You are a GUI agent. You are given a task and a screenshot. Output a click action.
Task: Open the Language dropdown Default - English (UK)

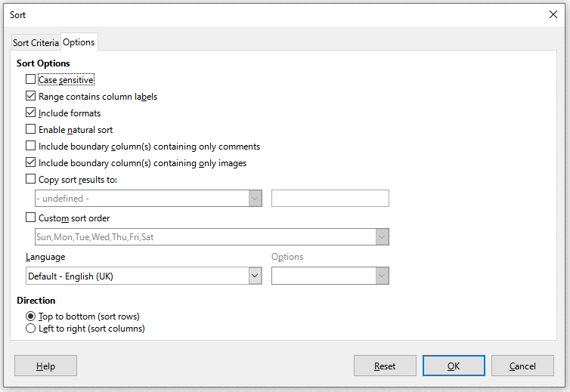point(144,276)
